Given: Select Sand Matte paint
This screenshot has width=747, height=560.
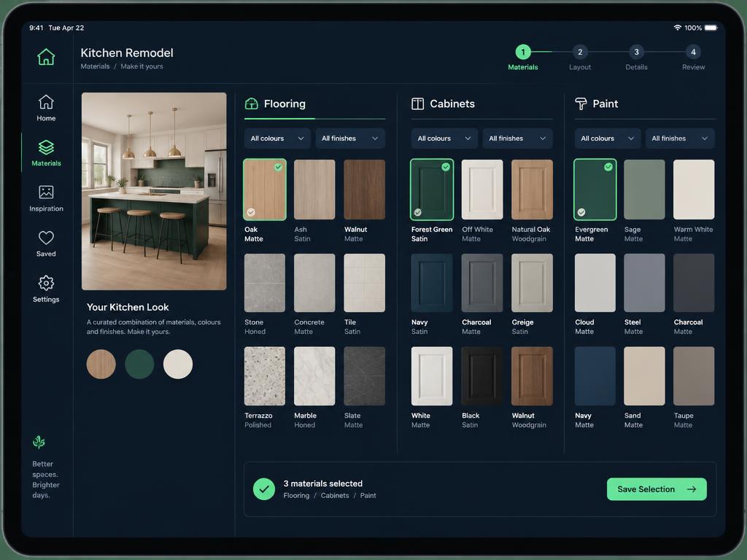Looking at the screenshot, I should tap(644, 376).
